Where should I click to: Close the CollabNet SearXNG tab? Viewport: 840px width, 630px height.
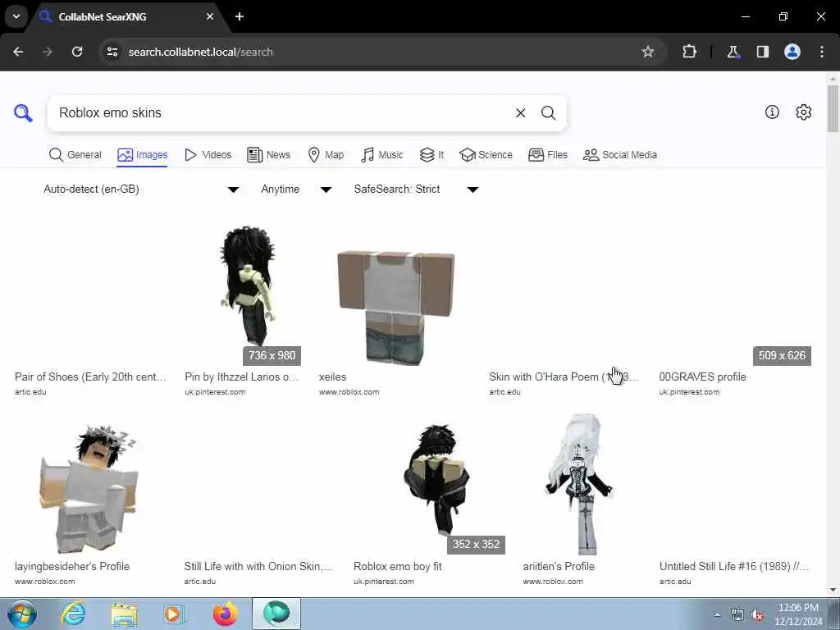210,16
